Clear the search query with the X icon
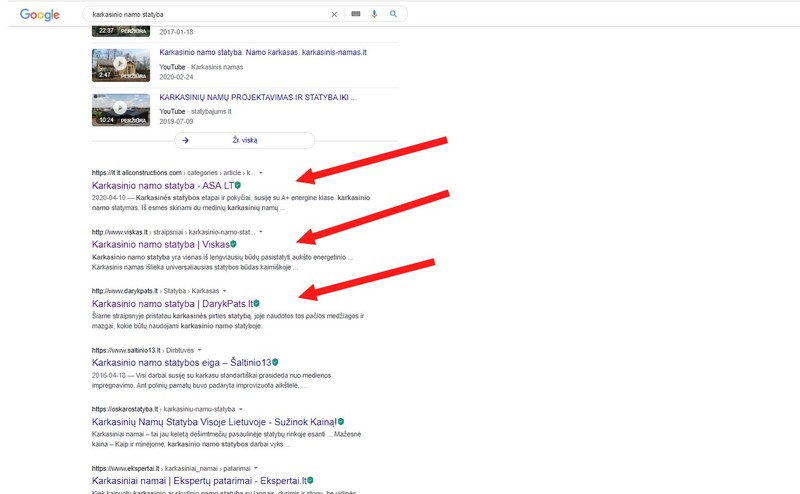This screenshot has width=800, height=494. pyautogui.click(x=334, y=14)
